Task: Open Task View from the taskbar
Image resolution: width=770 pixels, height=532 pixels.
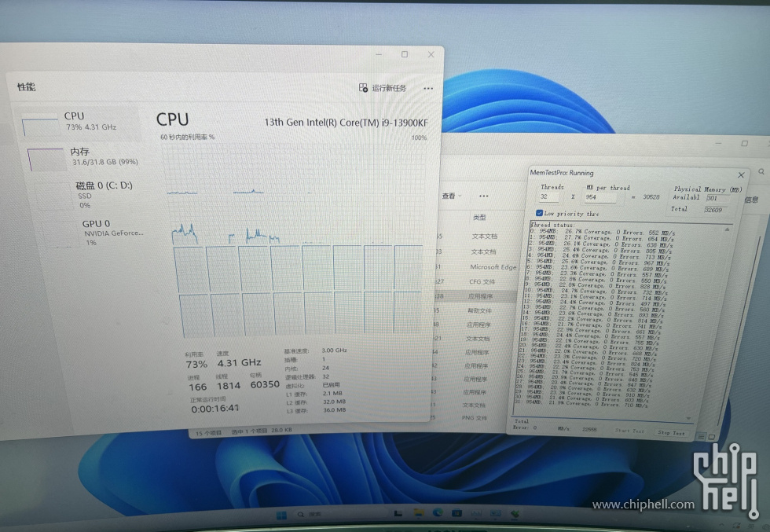Action: pyautogui.click(x=398, y=514)
